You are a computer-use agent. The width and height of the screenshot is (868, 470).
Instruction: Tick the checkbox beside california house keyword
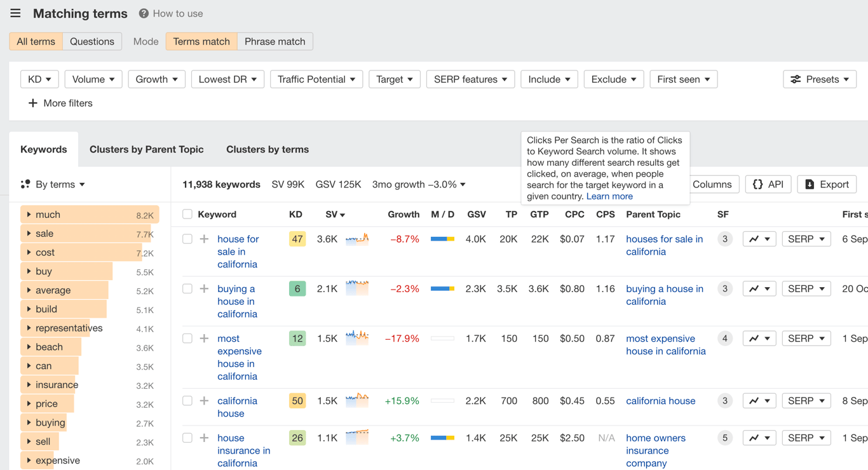(x=187, y=401)
